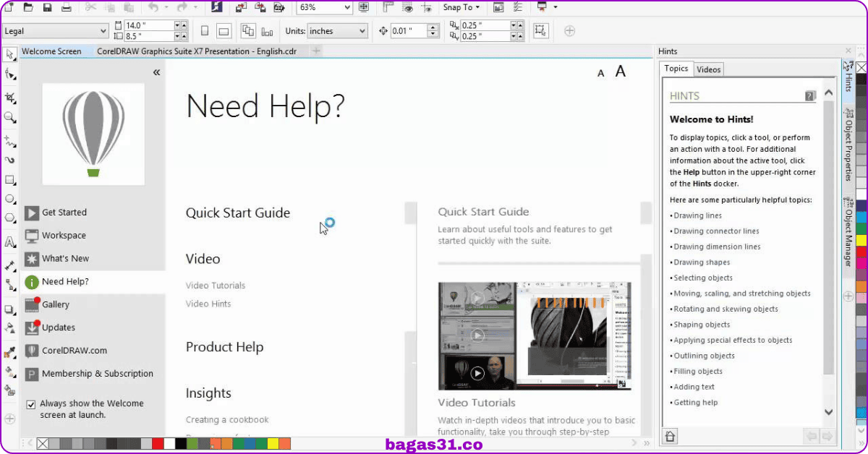Select the Color Eyedropper tool

(x=9, y=353)
